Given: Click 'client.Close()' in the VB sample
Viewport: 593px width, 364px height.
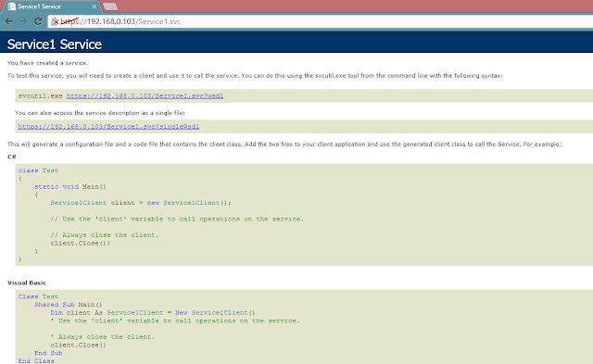Looking at the screenshot, I should [x=78, y=345].
